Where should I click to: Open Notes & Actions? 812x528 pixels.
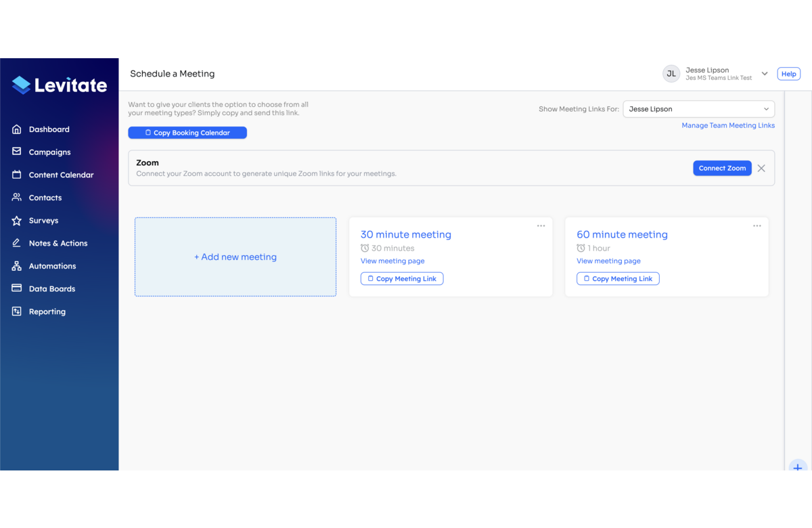point(58,243)
